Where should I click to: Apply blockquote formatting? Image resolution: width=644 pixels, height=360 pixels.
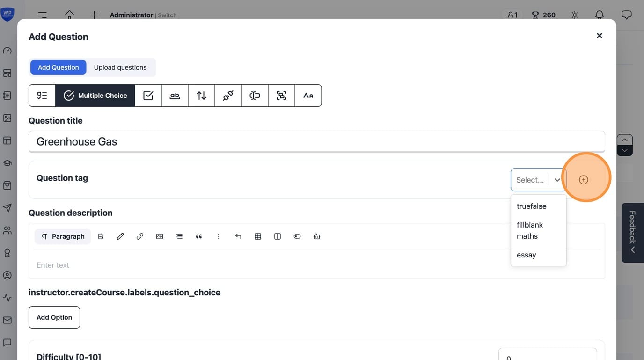pyautogui.click(x=199, y=236)
